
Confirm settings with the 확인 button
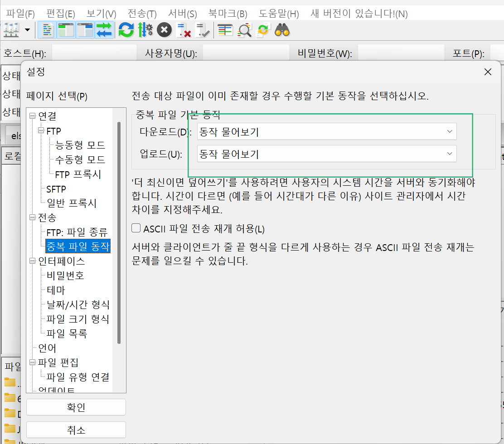click(x=76, y=407)
